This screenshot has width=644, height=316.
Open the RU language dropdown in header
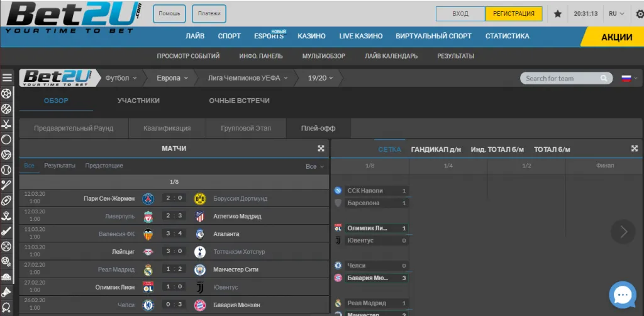pos(616,14)
